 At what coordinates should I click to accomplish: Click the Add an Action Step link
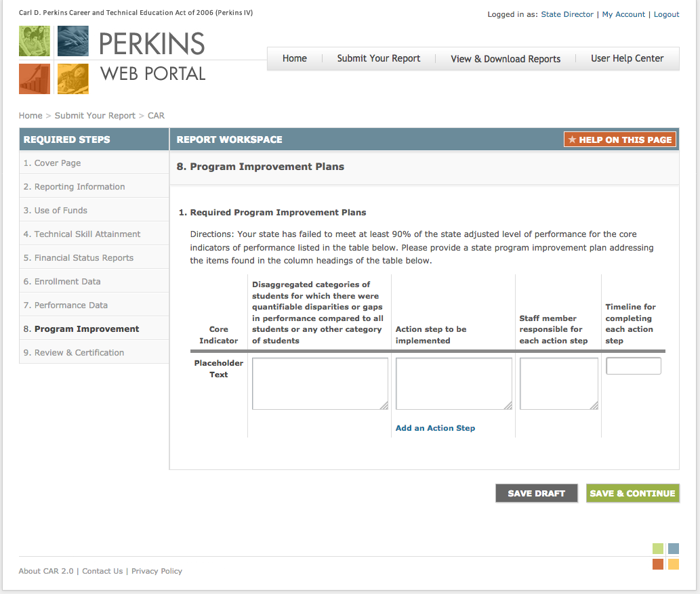pos(435,427)
